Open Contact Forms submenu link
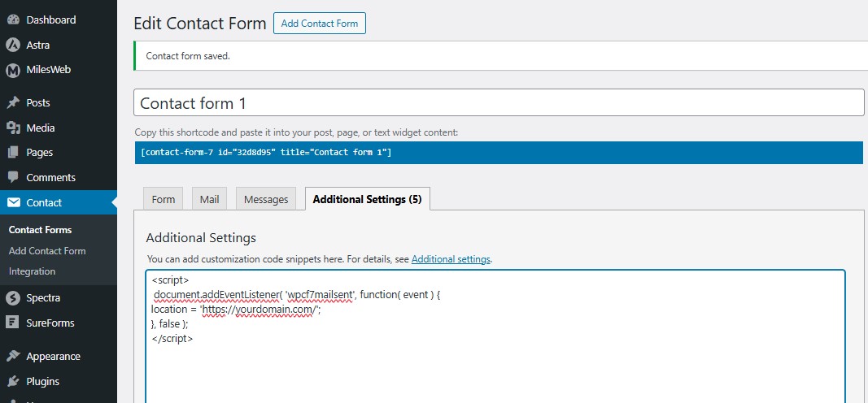This screenshot has width=868, height=403. 41,230
